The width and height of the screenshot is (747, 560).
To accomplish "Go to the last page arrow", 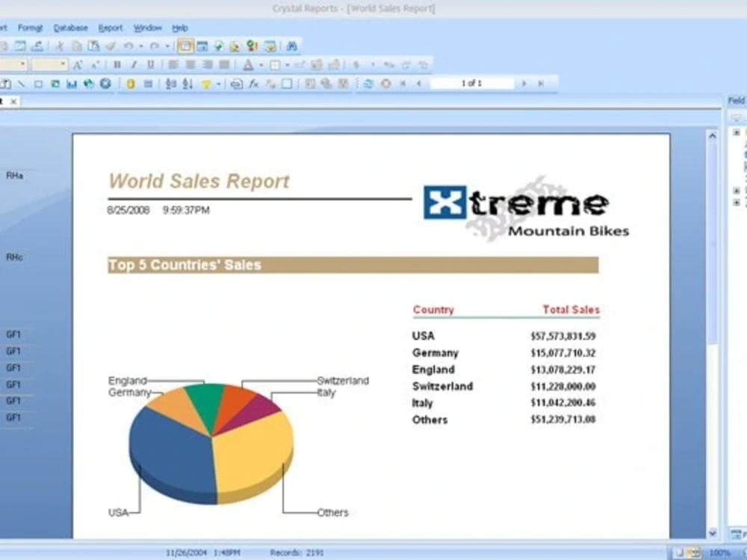I will point(541,84).
